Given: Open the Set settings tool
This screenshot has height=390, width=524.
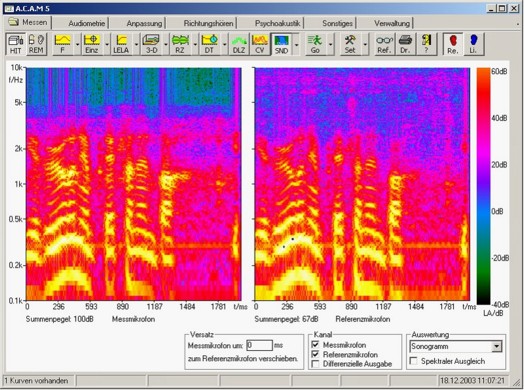Looking at the screenshot, I should [350, 44].
